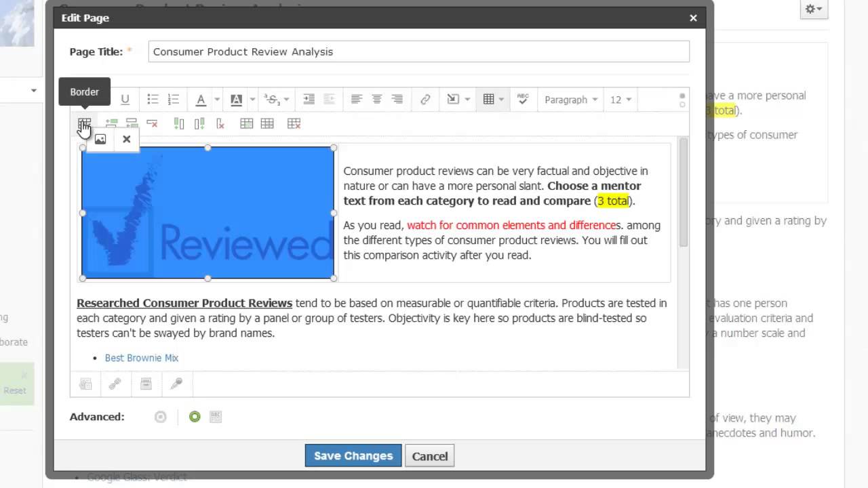Click the insert table grid icon

(488, 100)
